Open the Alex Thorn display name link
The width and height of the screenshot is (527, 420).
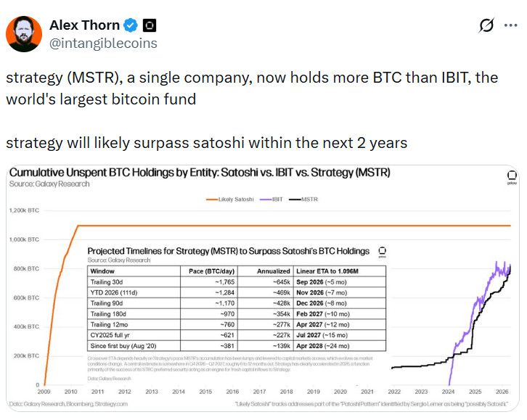point(83,25)
